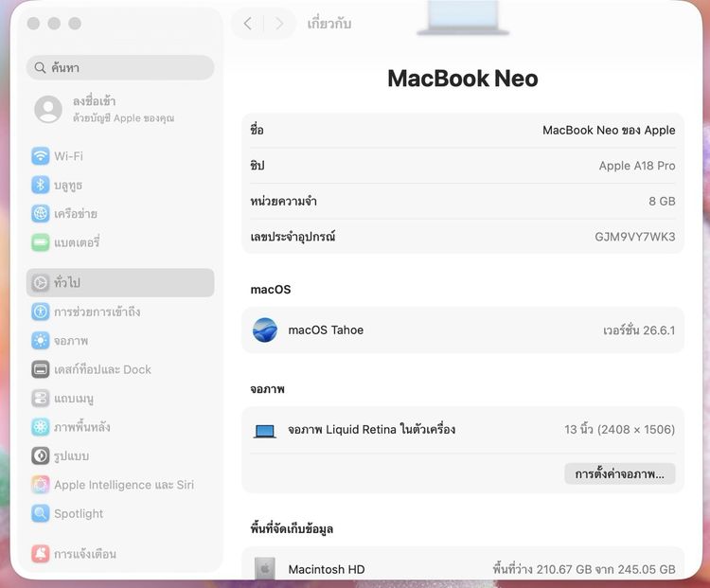Open the Battery icon (แบตเตอรี่)
This screenshot has height=588, width=710.
tap(41, 242)
